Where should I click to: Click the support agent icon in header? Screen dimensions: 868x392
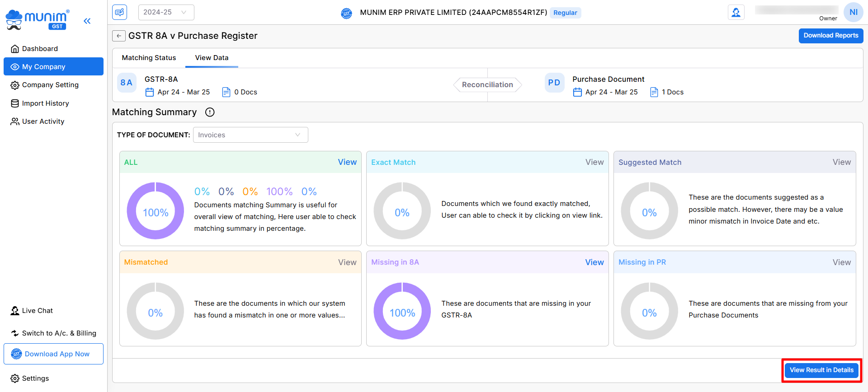pos(736,13)
